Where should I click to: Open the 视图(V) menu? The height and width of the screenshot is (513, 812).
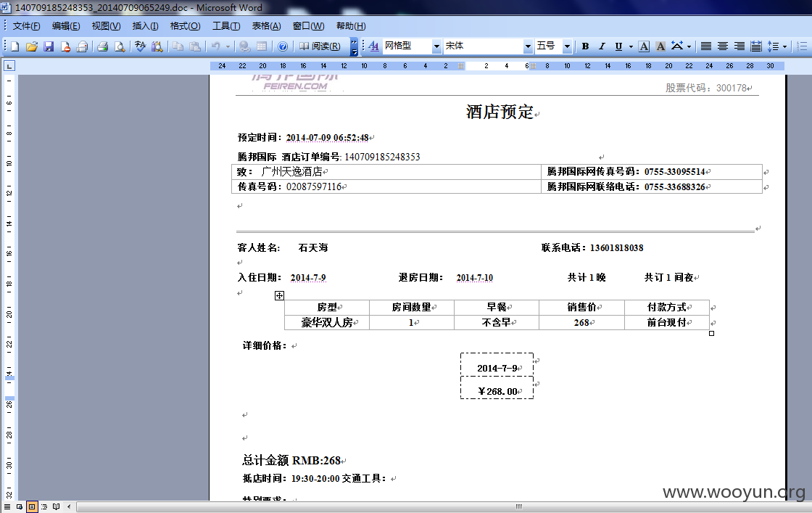pyautogui.click(x=106, y=26)
